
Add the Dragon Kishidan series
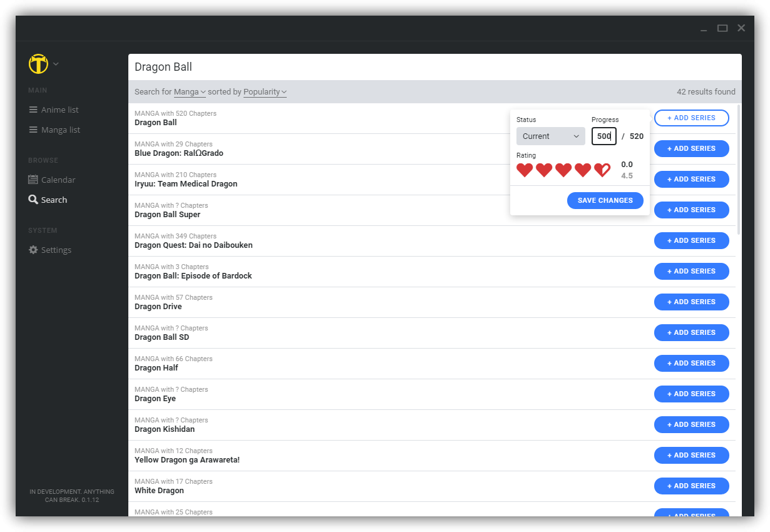pos(692,424)
